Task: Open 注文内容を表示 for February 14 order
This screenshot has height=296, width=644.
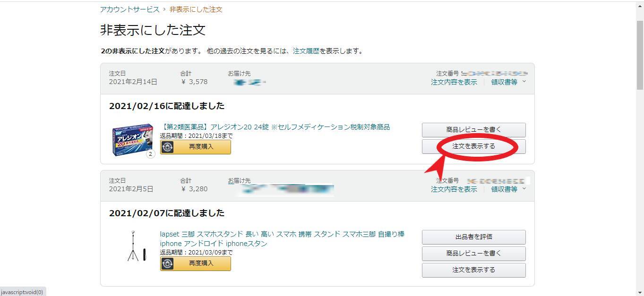Action: 454,82
